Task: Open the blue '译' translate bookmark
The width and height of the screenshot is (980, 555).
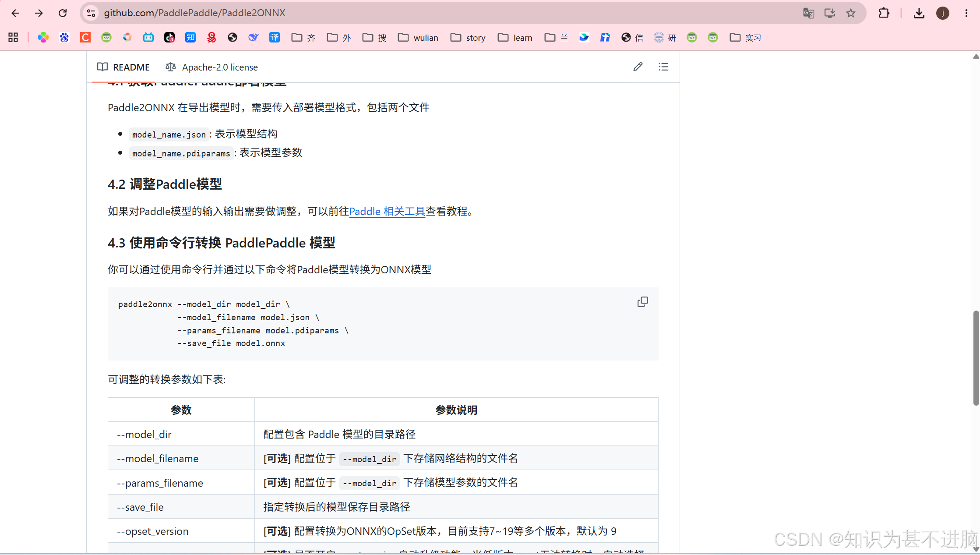Action: [275, 38]
